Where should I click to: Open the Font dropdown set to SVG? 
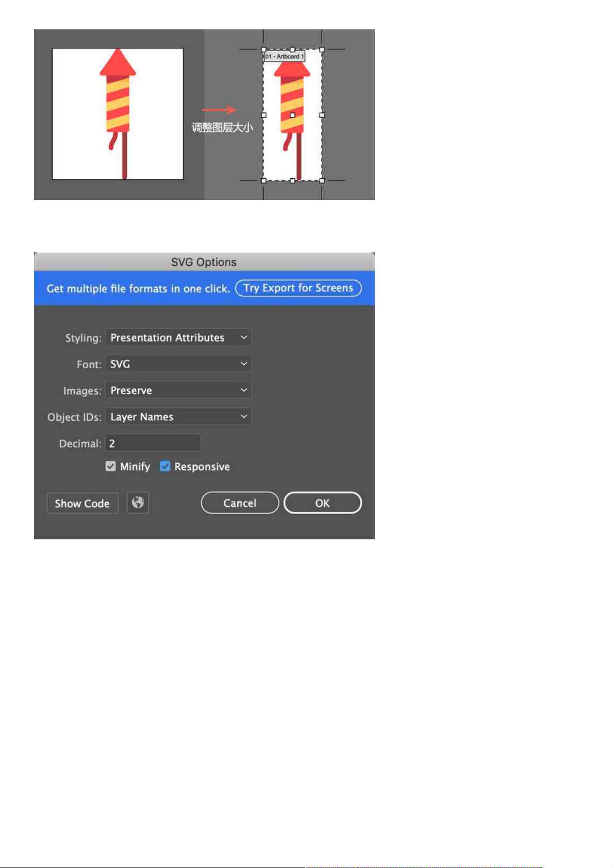click(x=178, y=364)
